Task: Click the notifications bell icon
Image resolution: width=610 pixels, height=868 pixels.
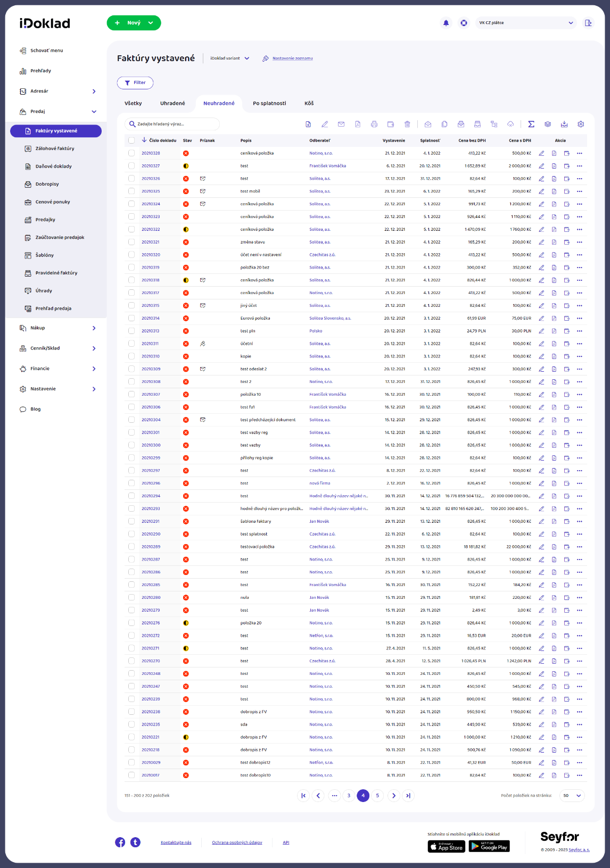Action: 446,23
